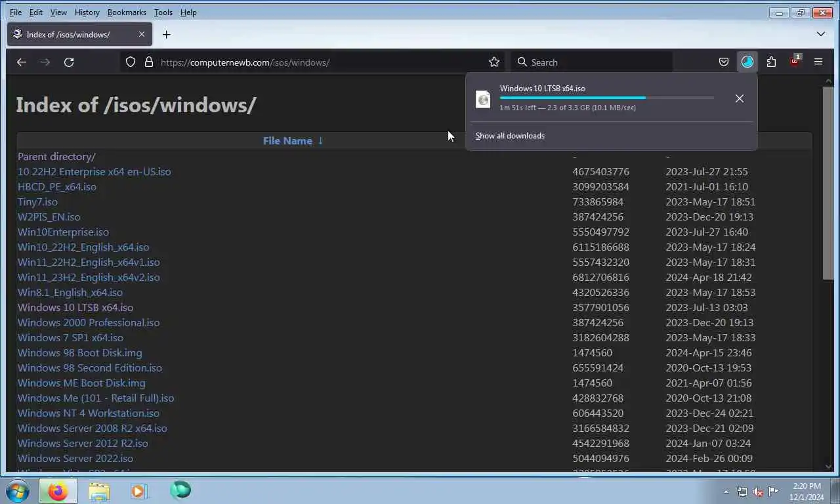Launch Windows Media Player from taskbar
Viewport: 840px width, 504px height.
138,491
